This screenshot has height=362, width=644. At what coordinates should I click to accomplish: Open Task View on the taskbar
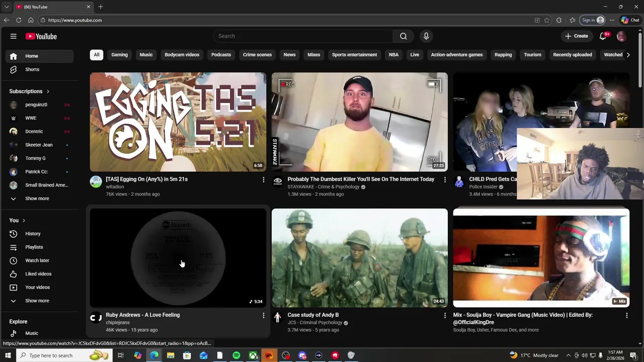tap(121, 355)
